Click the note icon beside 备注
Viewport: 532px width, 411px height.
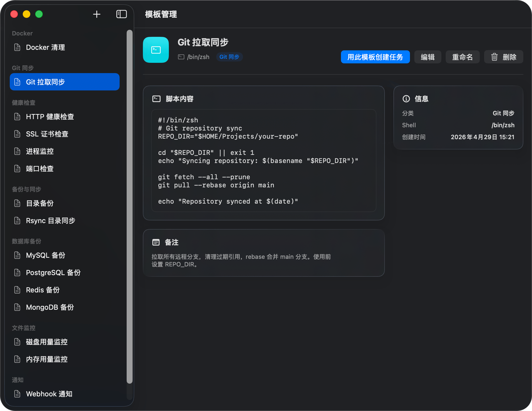tap(156, 242)
